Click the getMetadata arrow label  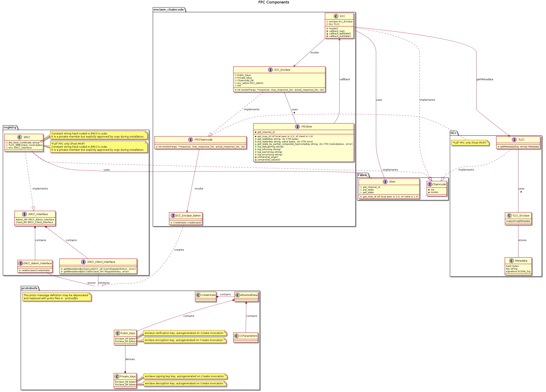(485, 79)
